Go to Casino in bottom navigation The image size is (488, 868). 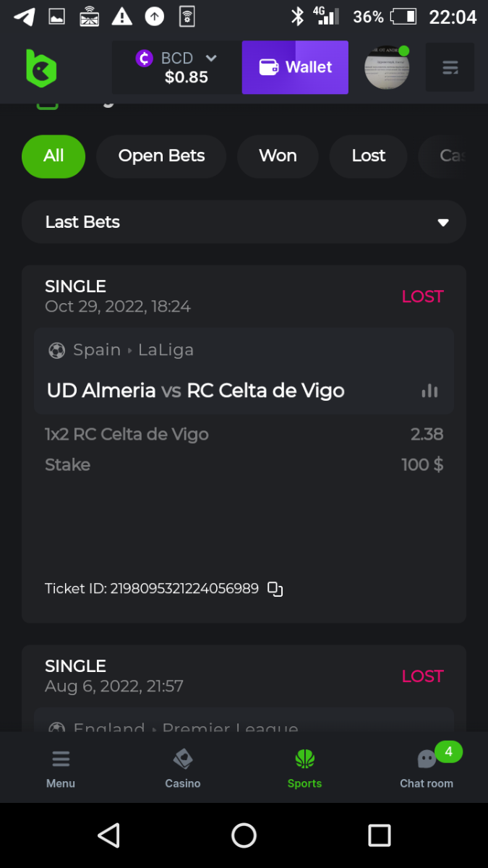click(x=182, y=768)
